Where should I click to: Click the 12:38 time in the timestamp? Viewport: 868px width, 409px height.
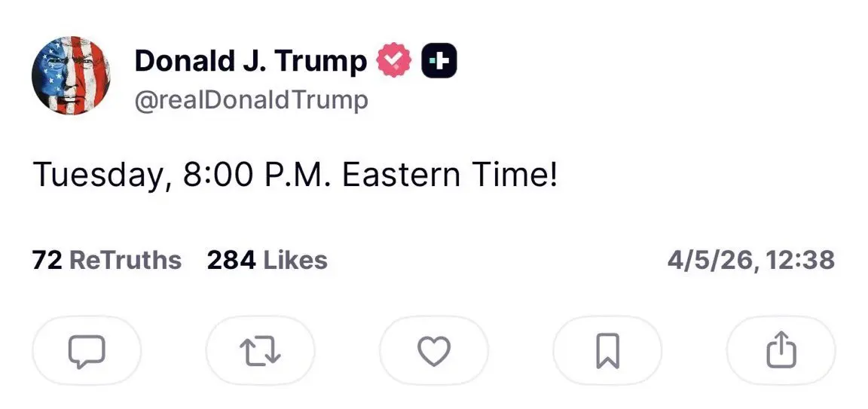point(802,261)
